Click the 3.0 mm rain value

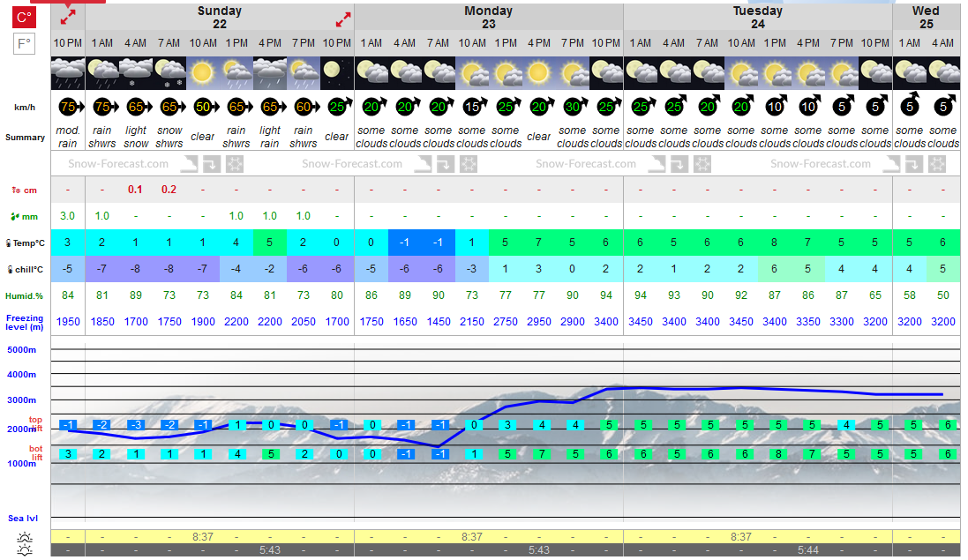67,216
